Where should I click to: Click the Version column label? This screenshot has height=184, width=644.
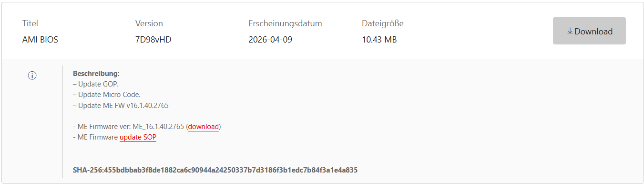(149, 23)
